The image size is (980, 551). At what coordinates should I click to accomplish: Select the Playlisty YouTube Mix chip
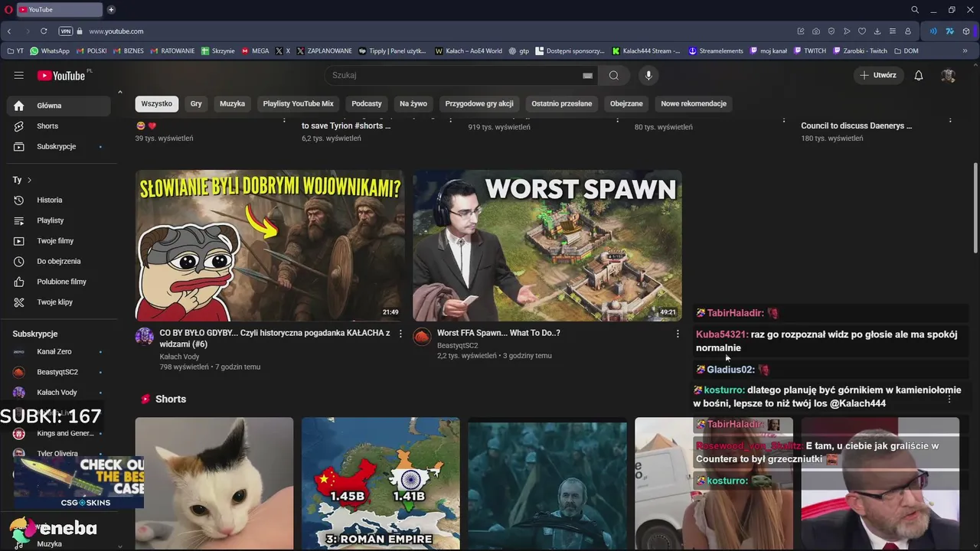click(299, 103)
